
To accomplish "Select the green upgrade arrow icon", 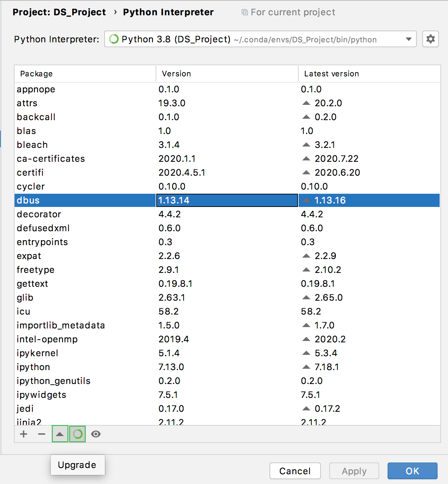I will 60,434.
